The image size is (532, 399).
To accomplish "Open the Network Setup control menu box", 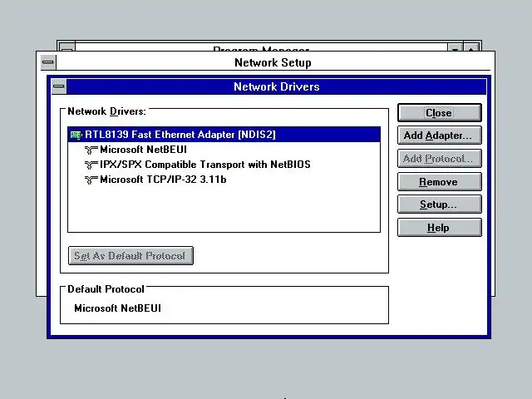I will coord(48,62).
